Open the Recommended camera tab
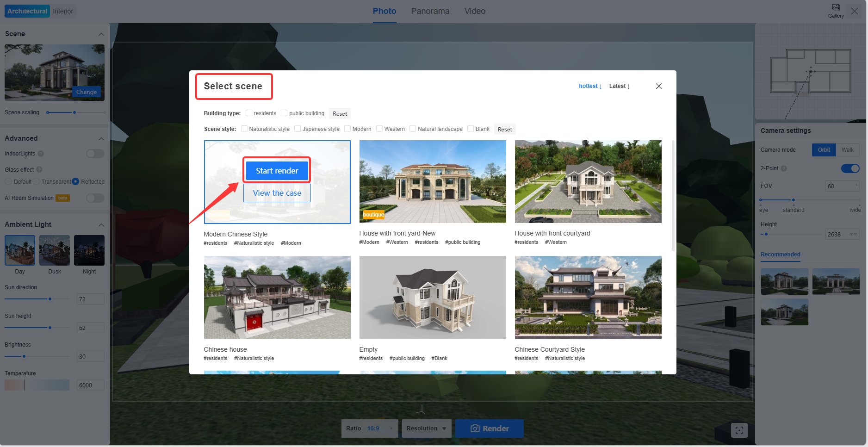The width and height of the screenshot is (868, 447). click(x=780, y=255)
